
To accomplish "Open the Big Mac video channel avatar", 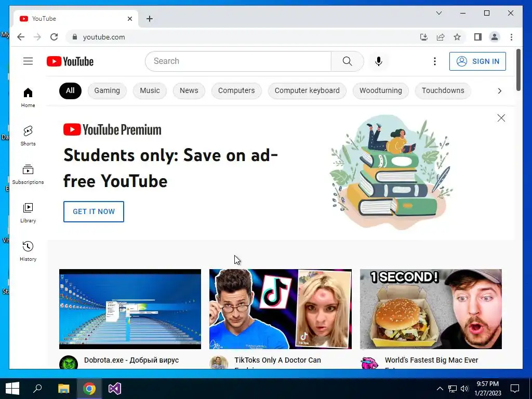I will click(x=369, y=363).
